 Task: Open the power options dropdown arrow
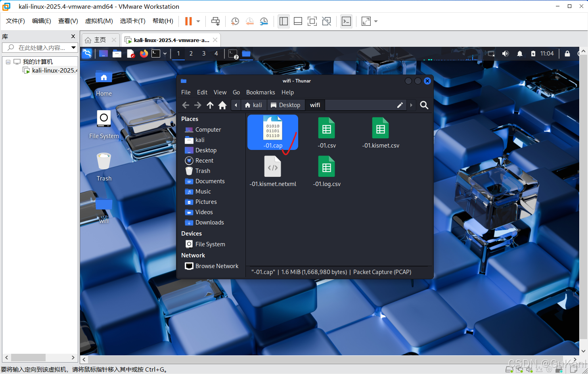[x=198, y=21]
